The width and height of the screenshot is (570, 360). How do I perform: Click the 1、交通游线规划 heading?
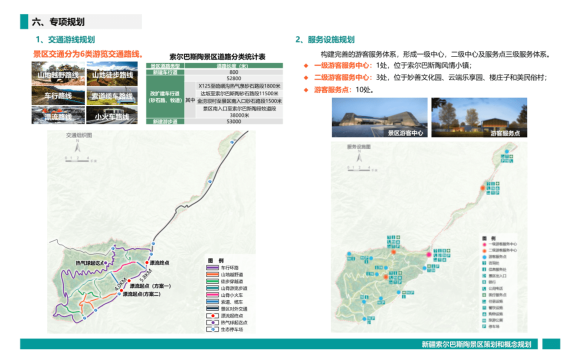pyautogui.click(x=65, y=39)
